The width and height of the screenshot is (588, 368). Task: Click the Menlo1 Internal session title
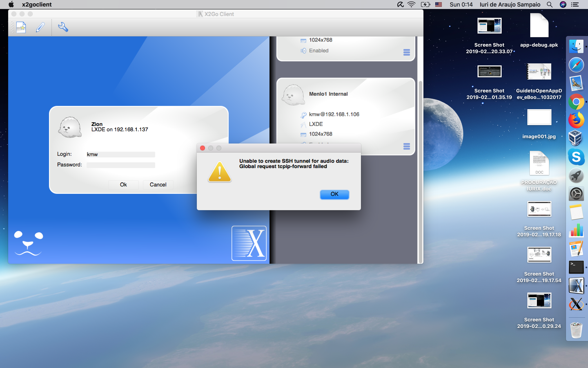pos(328,94)
